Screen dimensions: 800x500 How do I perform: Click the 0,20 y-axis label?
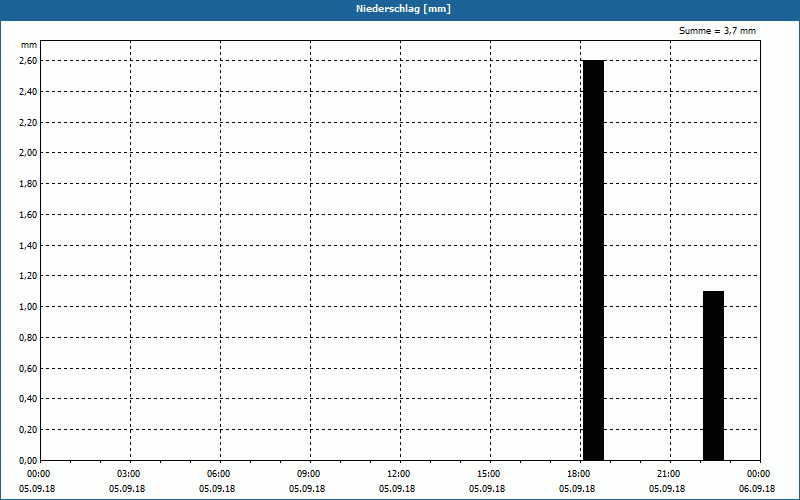coord(28,430)
